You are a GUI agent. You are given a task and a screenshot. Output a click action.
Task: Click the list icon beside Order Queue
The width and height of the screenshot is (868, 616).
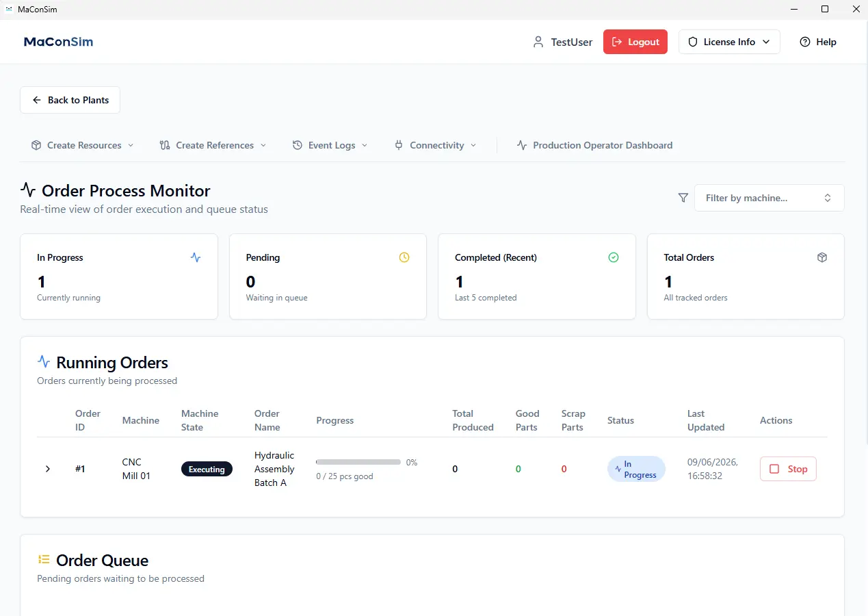[44, 559]
